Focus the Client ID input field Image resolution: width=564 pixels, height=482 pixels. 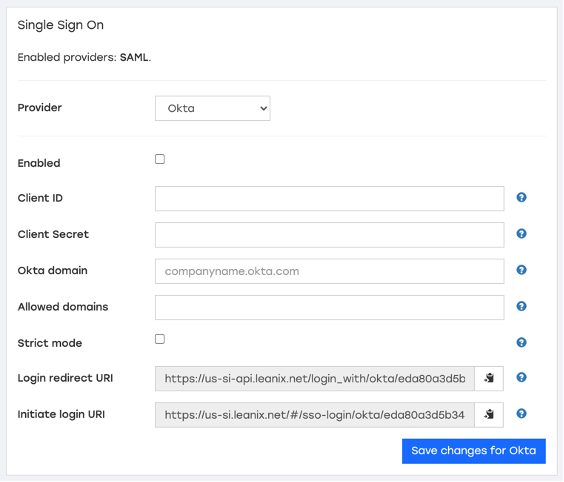tap(329, 199)
